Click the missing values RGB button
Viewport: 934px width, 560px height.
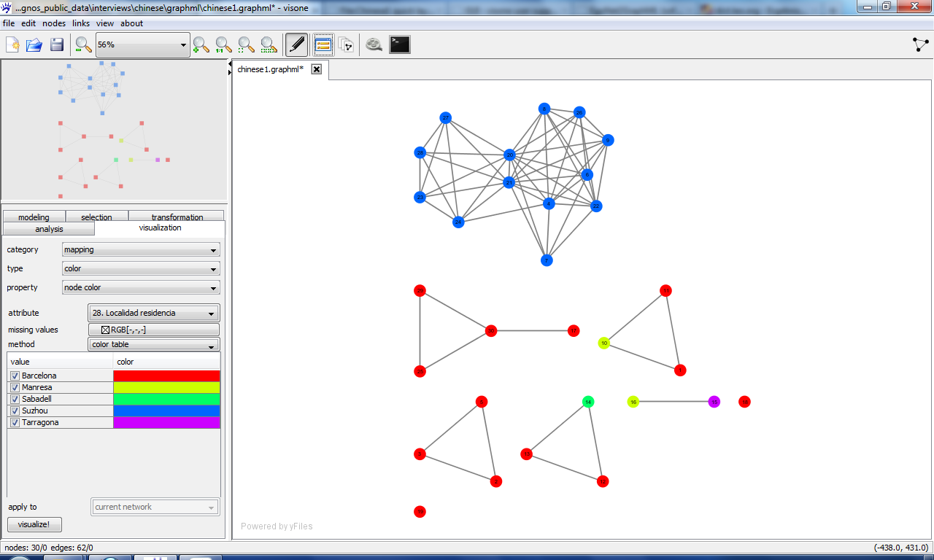point(154,330)
